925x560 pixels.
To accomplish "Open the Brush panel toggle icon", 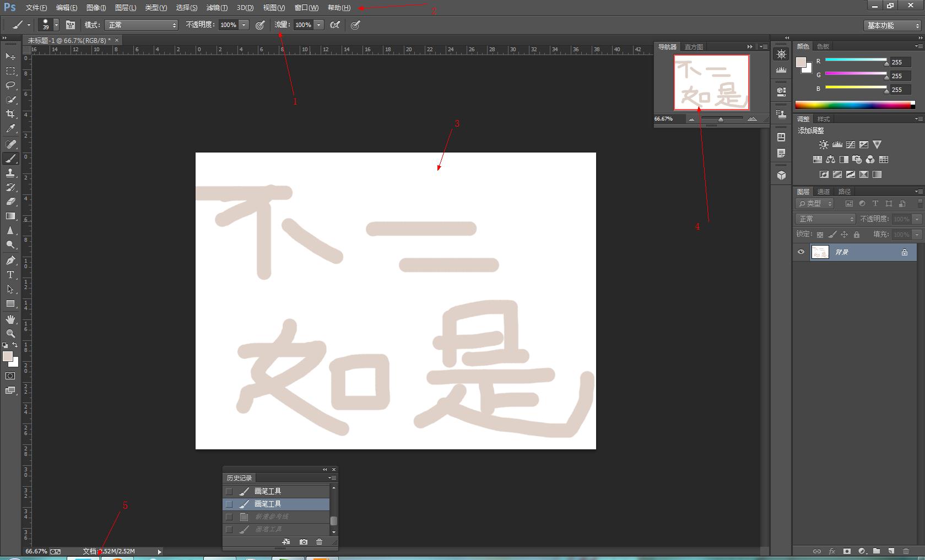I will [x=71, y=25].
